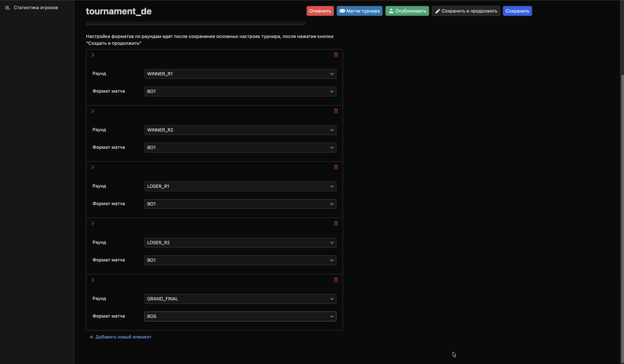624x364 pixels.
Task: Toggle the LOSER_R1 block chevron
Action: [93, 167]
